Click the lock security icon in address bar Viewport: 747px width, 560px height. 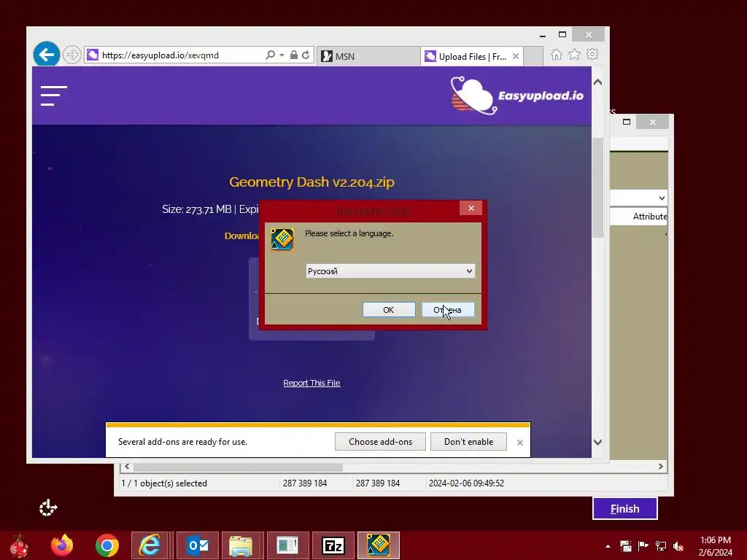click(294, 55)
